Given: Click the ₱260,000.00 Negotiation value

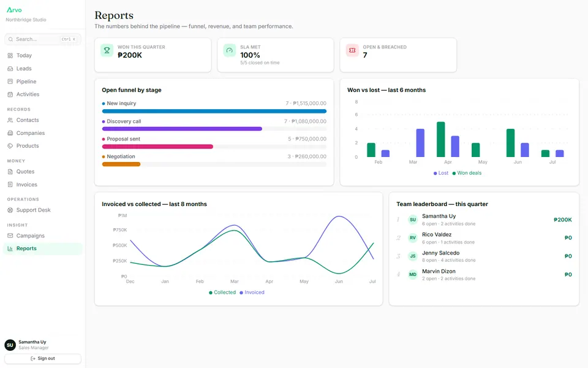Looking at the screenshot, I should pos(311,156).
